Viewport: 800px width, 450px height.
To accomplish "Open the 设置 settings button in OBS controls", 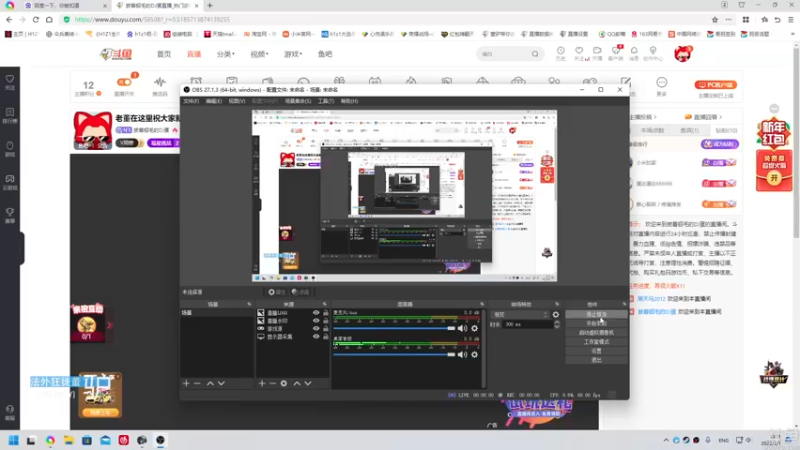I will [596, 351].
